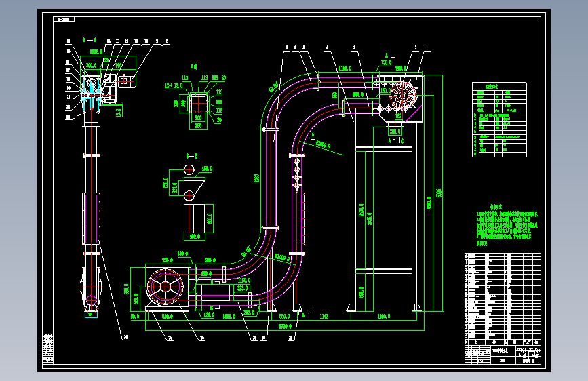Click the drawing title block at bottom right
Image resolution: width=588 pixels, height=381 pixels.
(503, 355)
